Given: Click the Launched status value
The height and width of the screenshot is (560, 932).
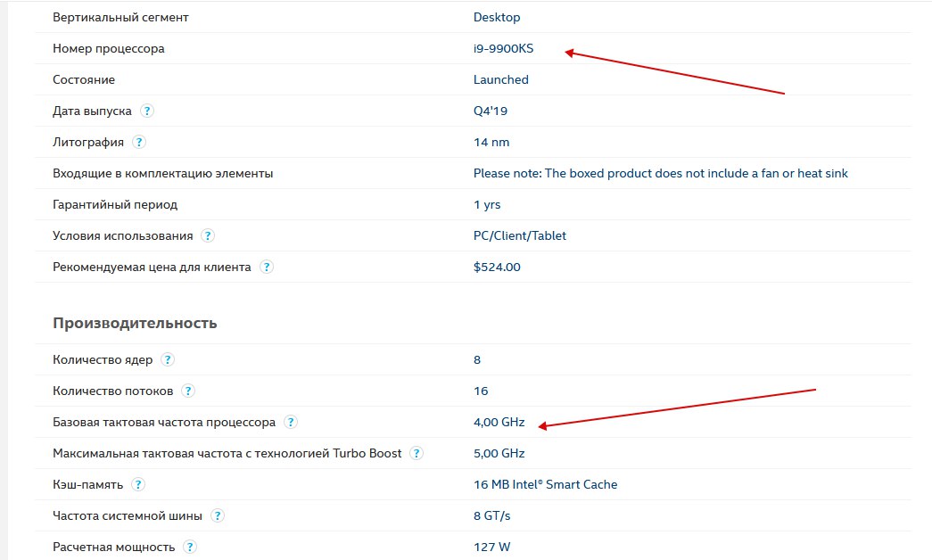Looking at the screenshot, I should pos(500,79).
